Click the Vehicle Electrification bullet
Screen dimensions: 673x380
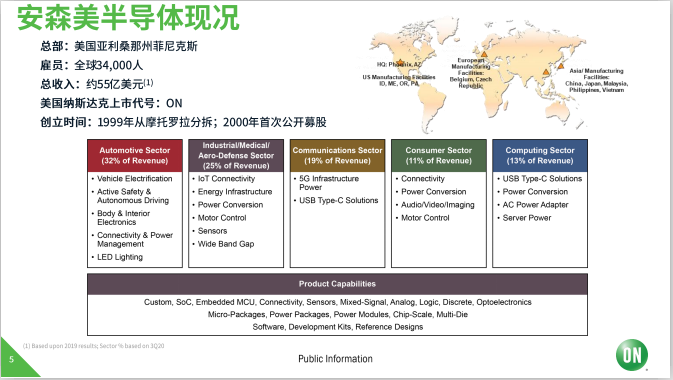pos(135,179)
